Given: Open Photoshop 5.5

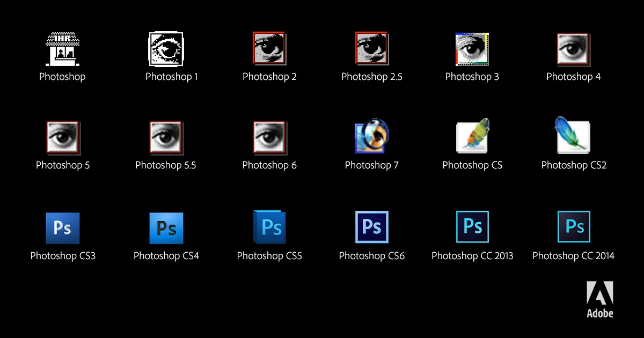Looking at the screenshot, I should (x=165, y=137).
